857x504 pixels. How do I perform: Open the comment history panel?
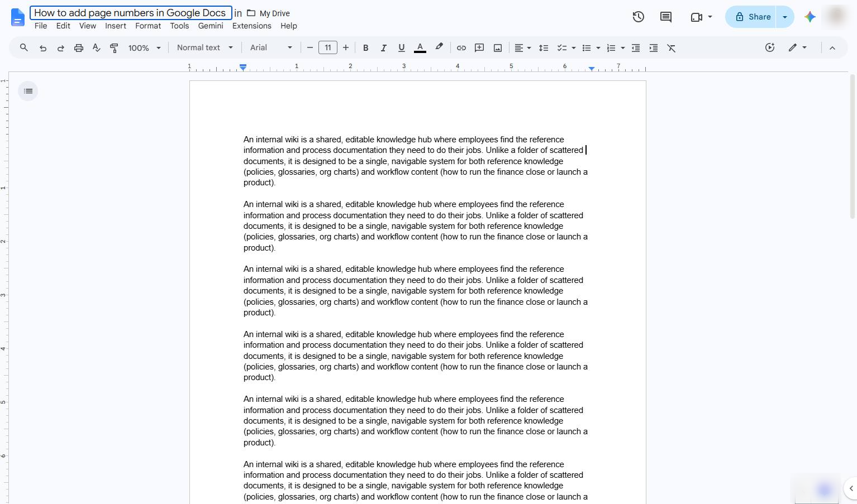tap(665, 17)
